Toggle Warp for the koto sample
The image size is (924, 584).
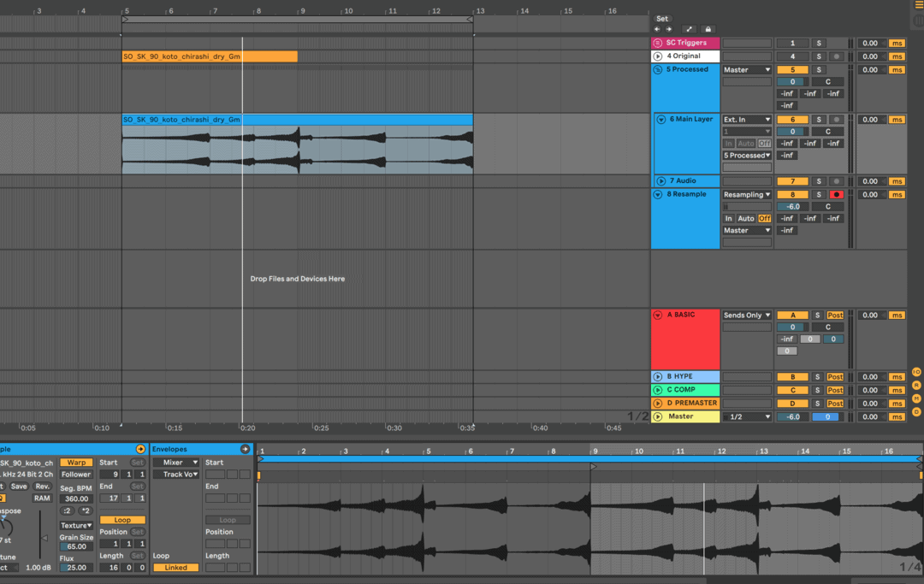(75, 462)
